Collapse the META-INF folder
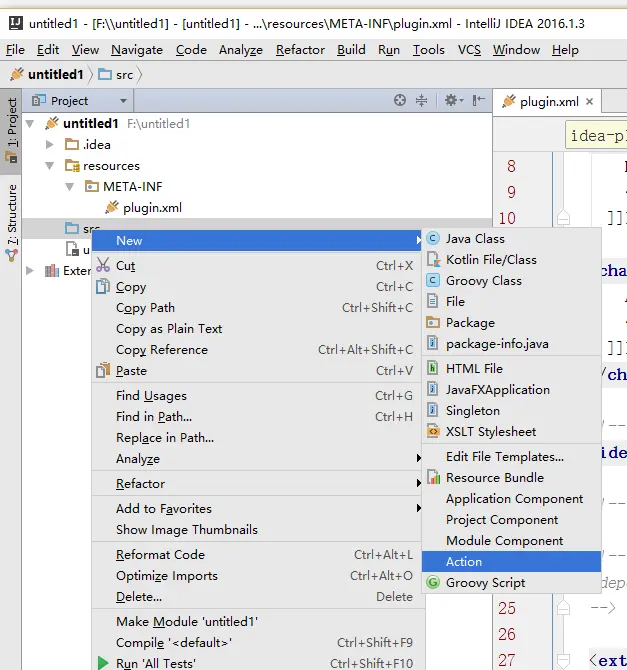Screen dimensions: 627x670 tap(70, 187)
